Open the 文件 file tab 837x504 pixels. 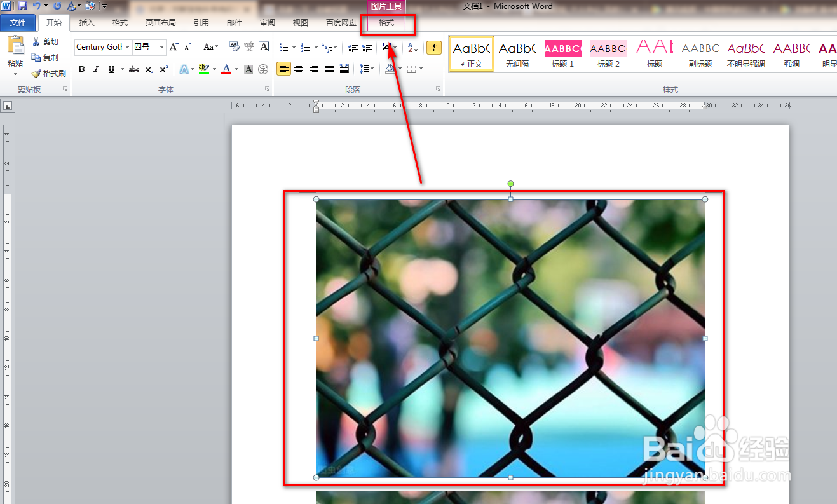tap(18, 23)
